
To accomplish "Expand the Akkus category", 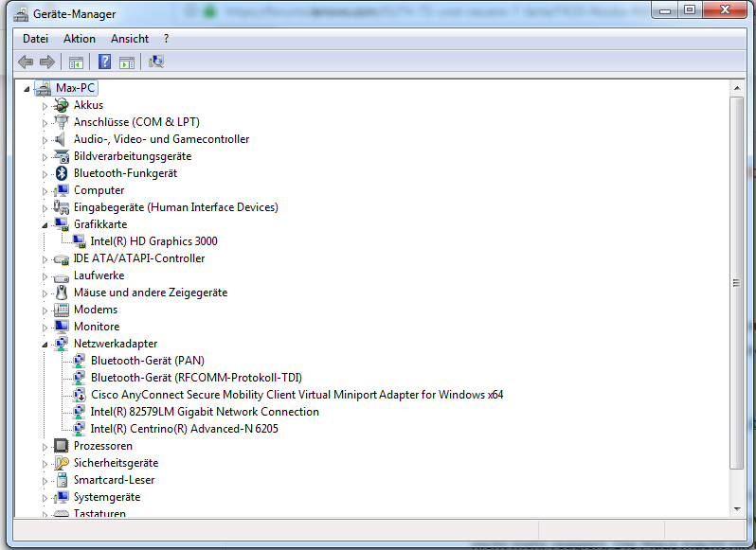I will (45, 106).
